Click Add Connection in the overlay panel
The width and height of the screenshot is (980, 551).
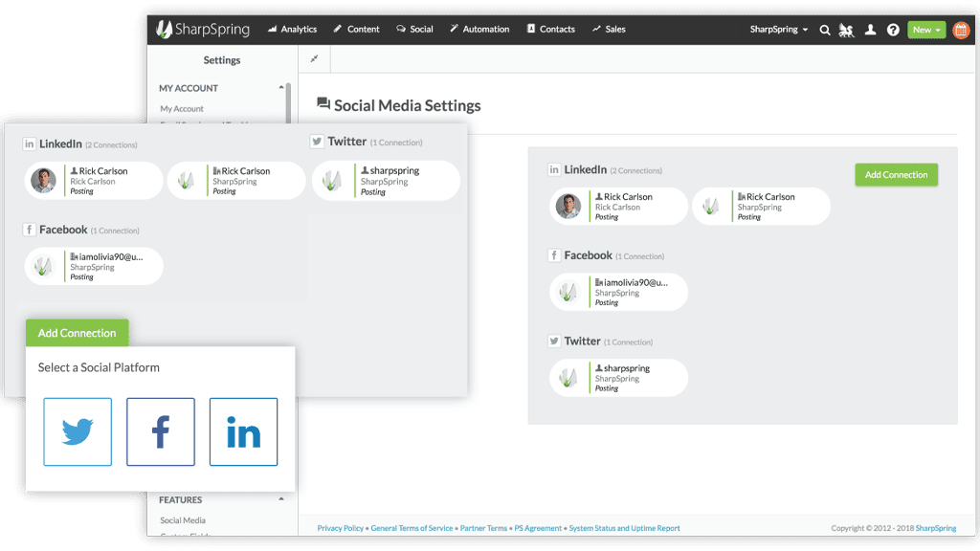coord(77,333)
